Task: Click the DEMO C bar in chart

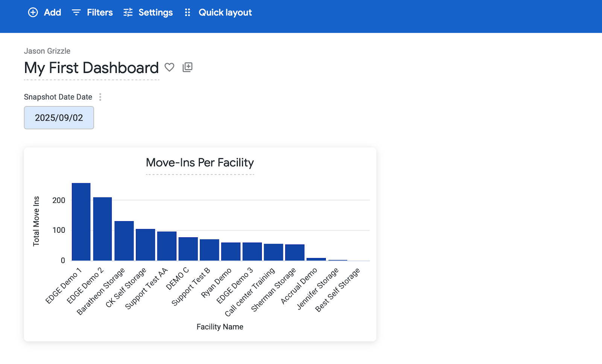Action: pyautogui.click(x=188, y=249)
